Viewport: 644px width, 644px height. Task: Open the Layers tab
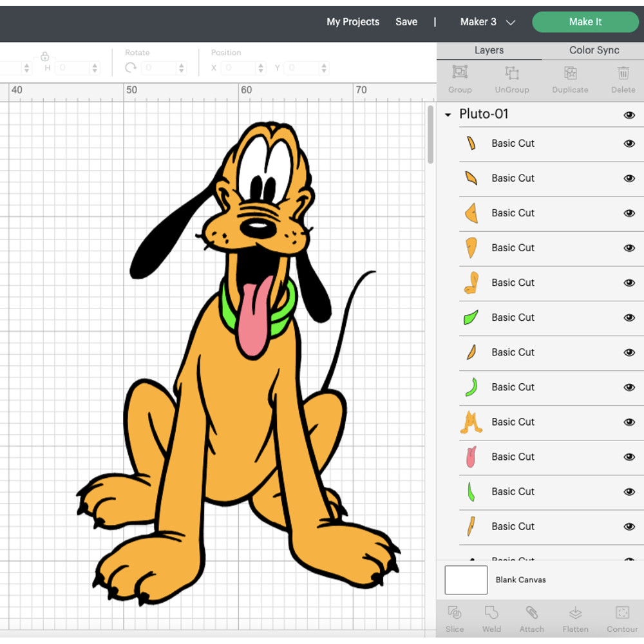click(489, 50)
